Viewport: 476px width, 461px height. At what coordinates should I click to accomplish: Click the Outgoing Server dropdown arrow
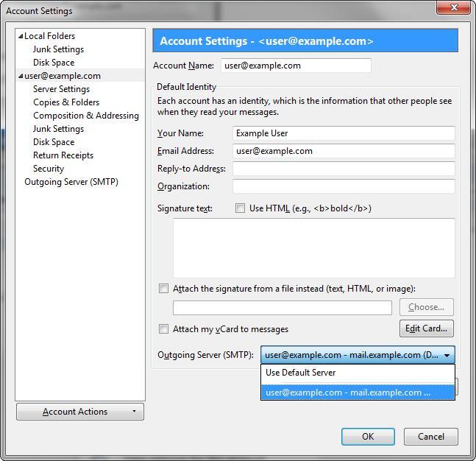click(x=447, y=355)
